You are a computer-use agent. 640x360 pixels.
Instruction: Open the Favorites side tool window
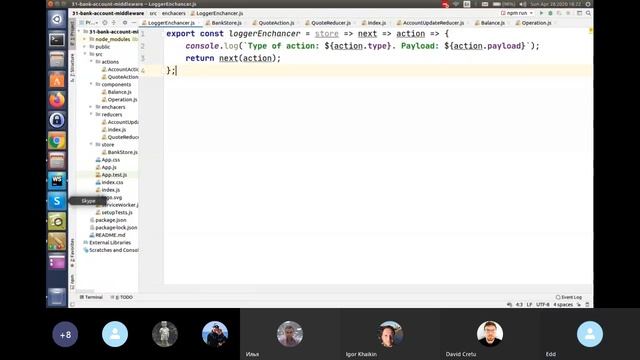[x=72, y=253]
